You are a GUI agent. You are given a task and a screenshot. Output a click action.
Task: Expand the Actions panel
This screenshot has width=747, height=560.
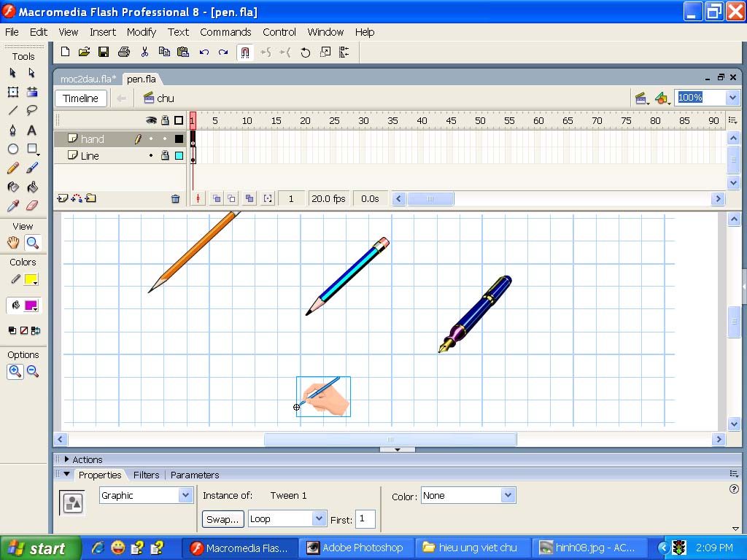coord(66,459)
